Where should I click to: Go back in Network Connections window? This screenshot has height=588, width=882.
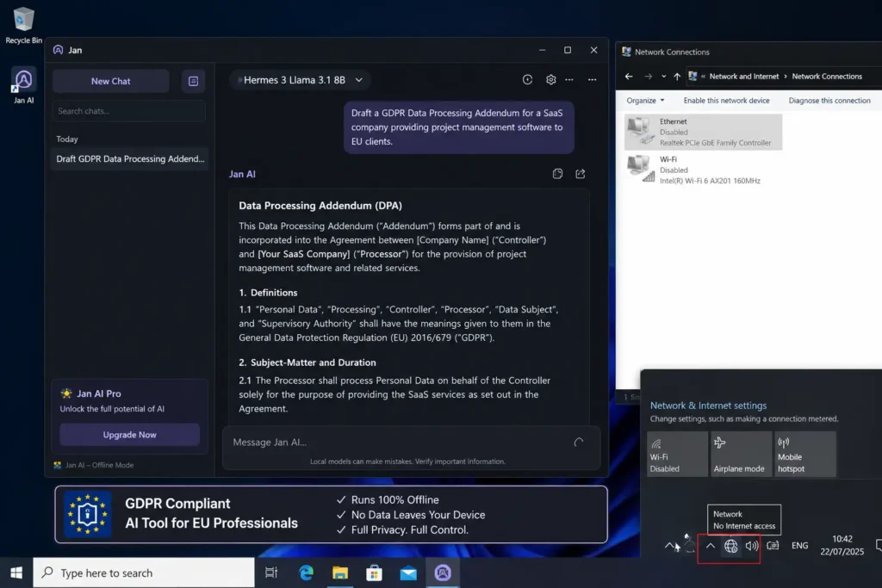pos(629,77)
